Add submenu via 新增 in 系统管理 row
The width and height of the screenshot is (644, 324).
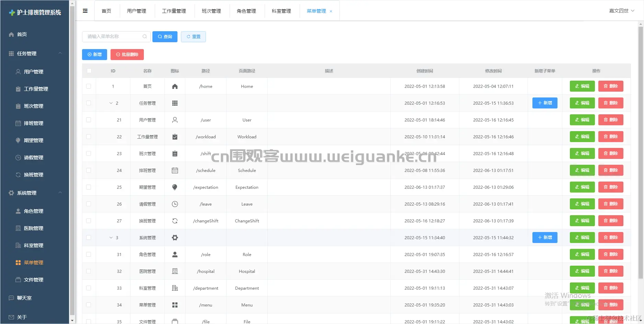point(545,238)
